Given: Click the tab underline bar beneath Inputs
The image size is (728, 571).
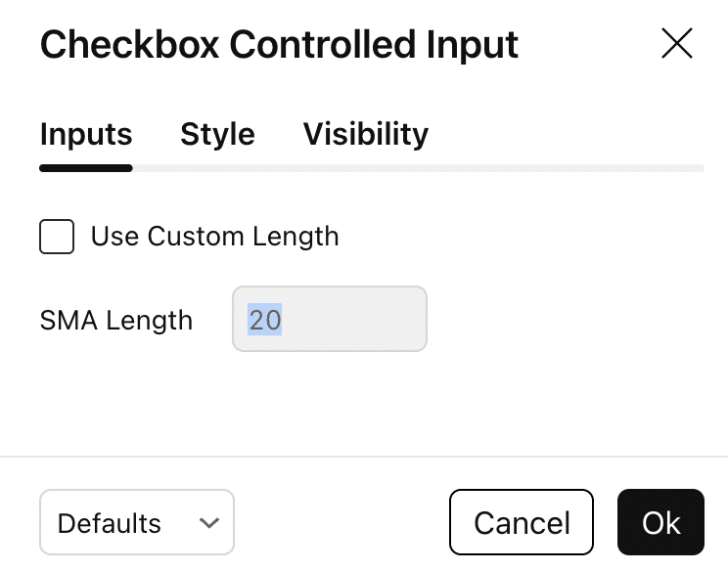Looking at the screenshot, I should tap(86, 168).
